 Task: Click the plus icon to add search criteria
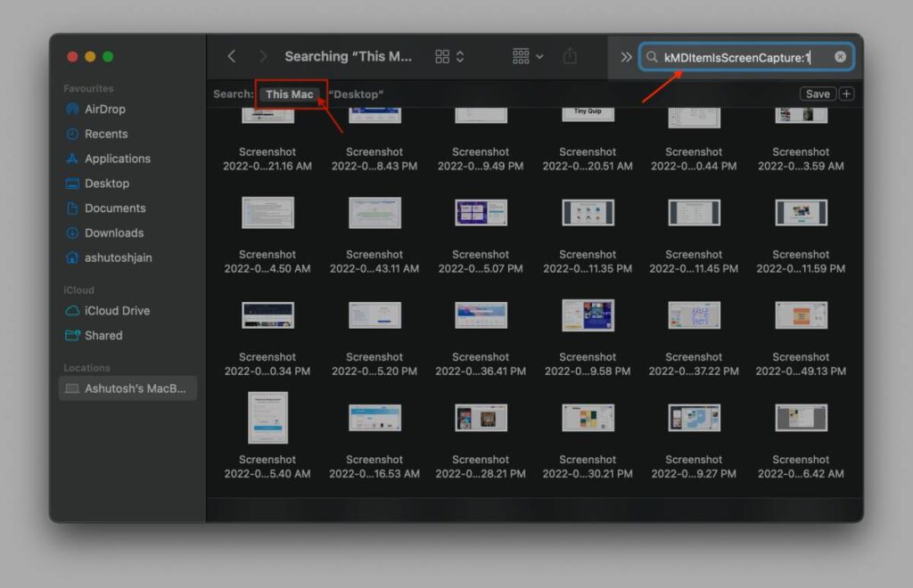[x=846, y=94]
